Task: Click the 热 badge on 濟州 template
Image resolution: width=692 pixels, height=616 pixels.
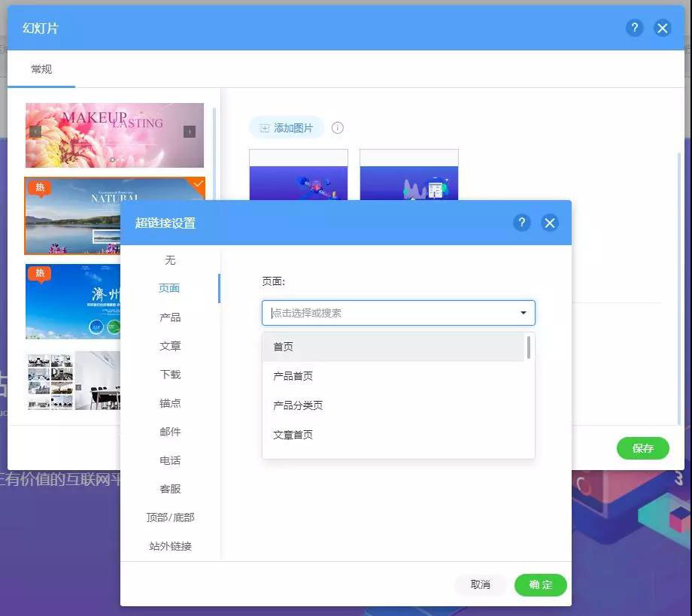Action: tap(40, 274)
